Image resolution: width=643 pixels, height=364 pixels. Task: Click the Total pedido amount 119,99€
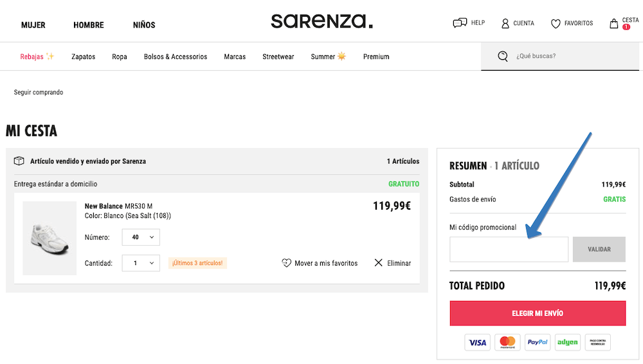(610, 286)
